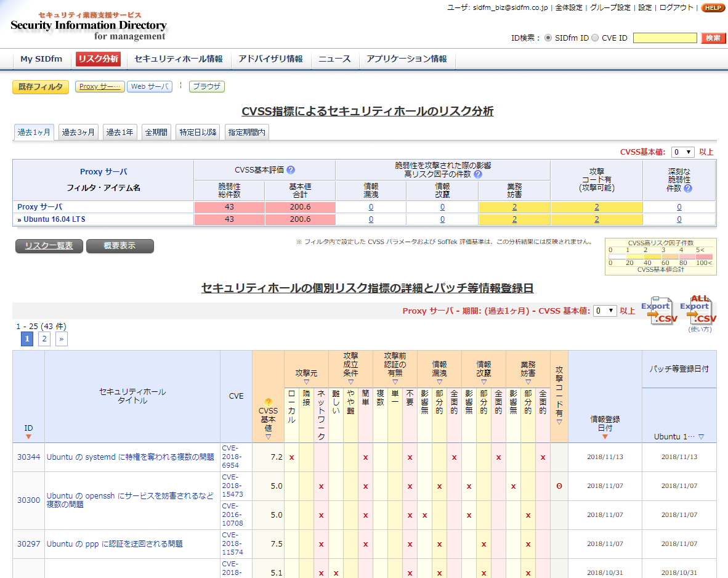This screenshot has height=578, width=728.
Task: Click the Export ALL CSV icon
Action: (x=699, y=311)
